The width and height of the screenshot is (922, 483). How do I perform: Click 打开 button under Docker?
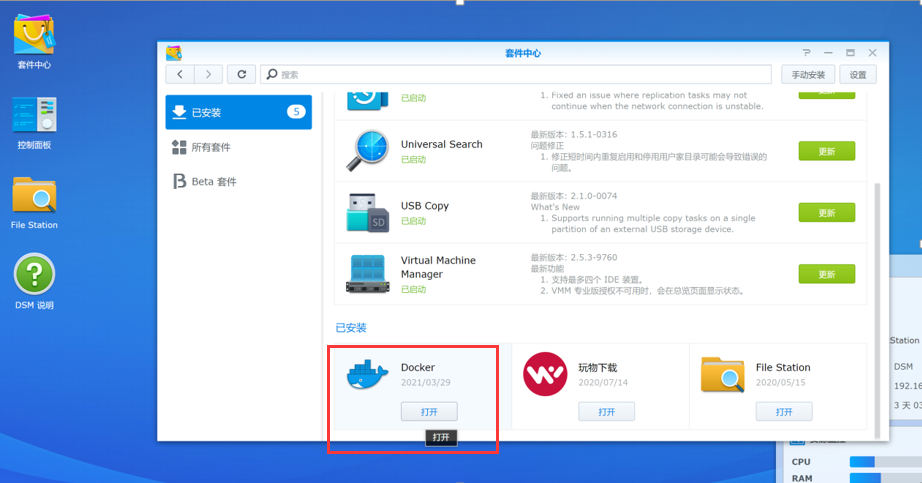tap(429, 411)
